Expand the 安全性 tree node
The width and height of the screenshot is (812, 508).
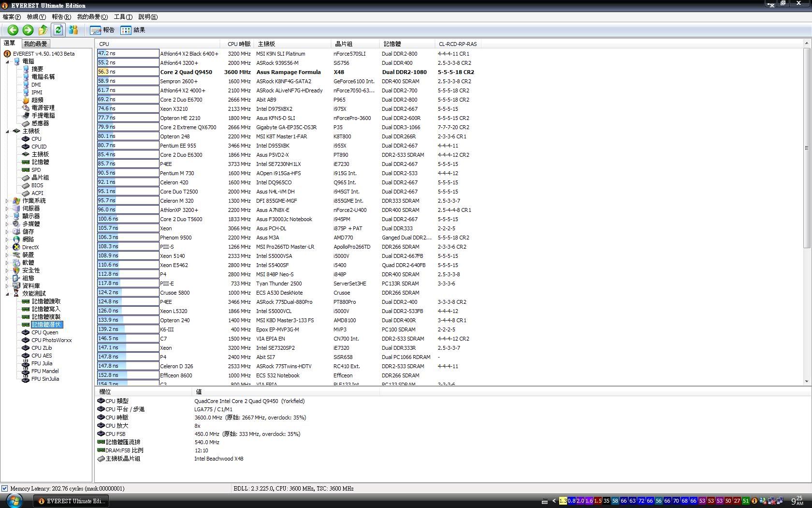pos(7,270)
